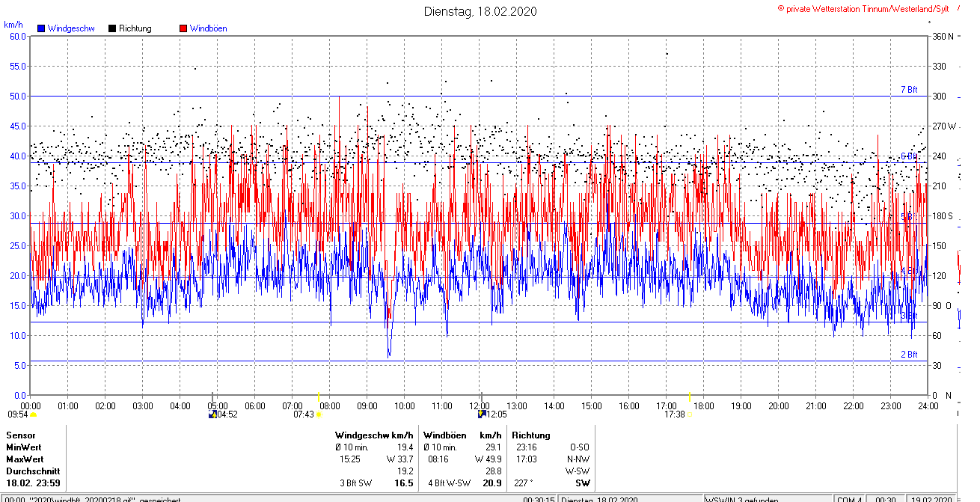Click the Dienstag, 18.02.2020 status bar entry

pos(598,500)
